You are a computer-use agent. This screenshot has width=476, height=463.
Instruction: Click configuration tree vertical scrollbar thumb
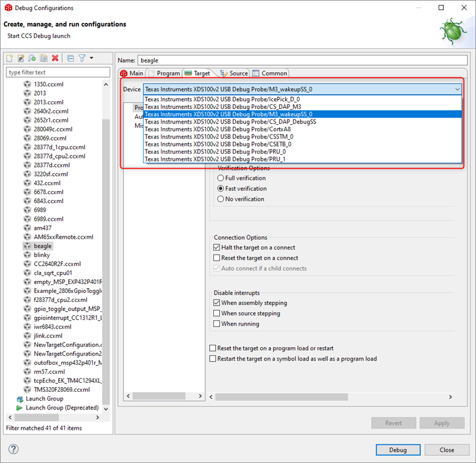click(106, 261)
